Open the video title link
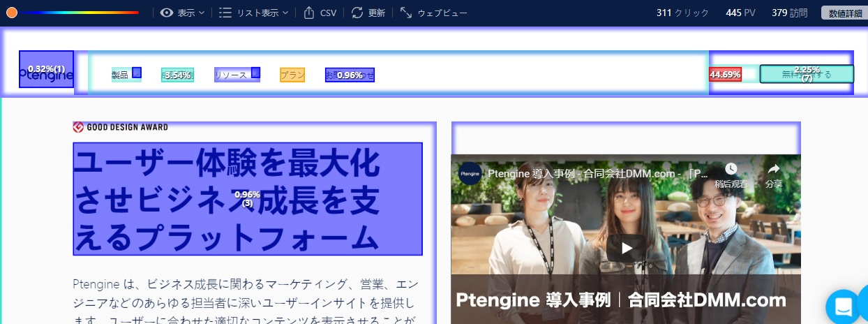The width and height of the screenshot is (868, 324). pyautogui.click(x=598, y=174)
